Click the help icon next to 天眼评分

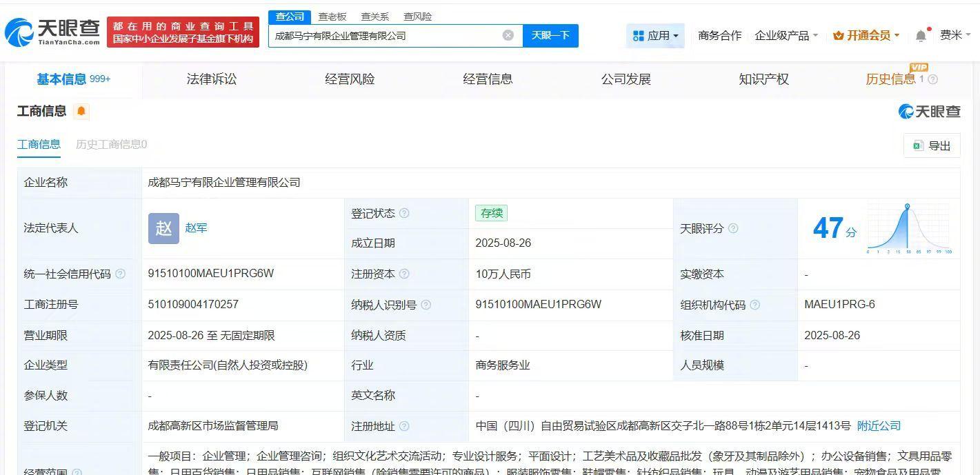coord(733,228)
